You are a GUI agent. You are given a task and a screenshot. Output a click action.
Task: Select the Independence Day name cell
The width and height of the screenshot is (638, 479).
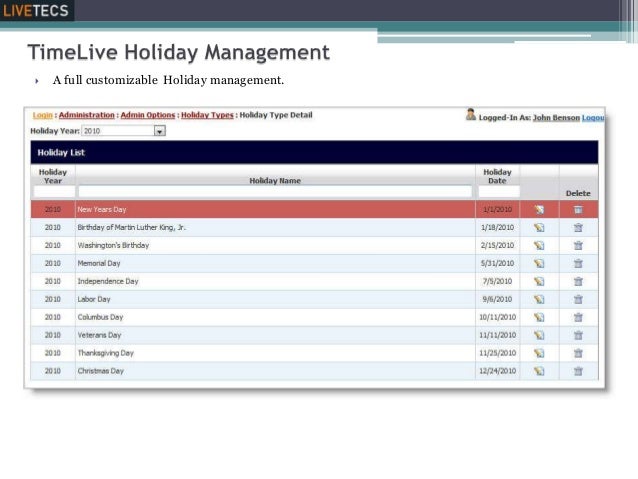point(275,281)
